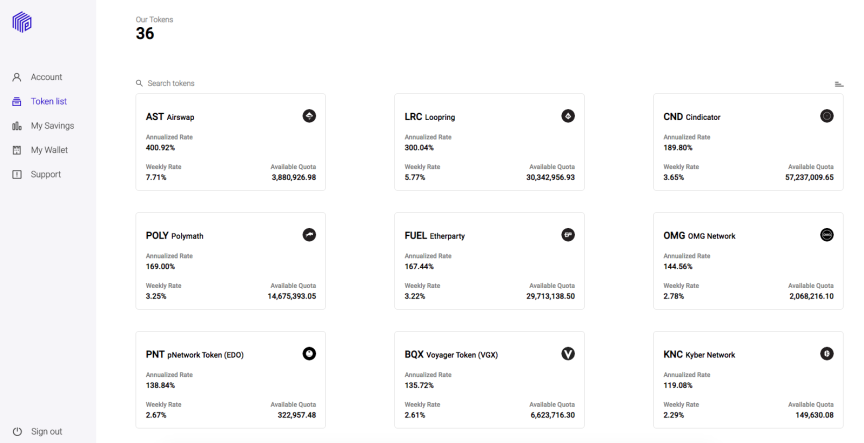Screen dimensions: 864x443
Task: Click the search magnifier icon
Action: coord(139,83)
